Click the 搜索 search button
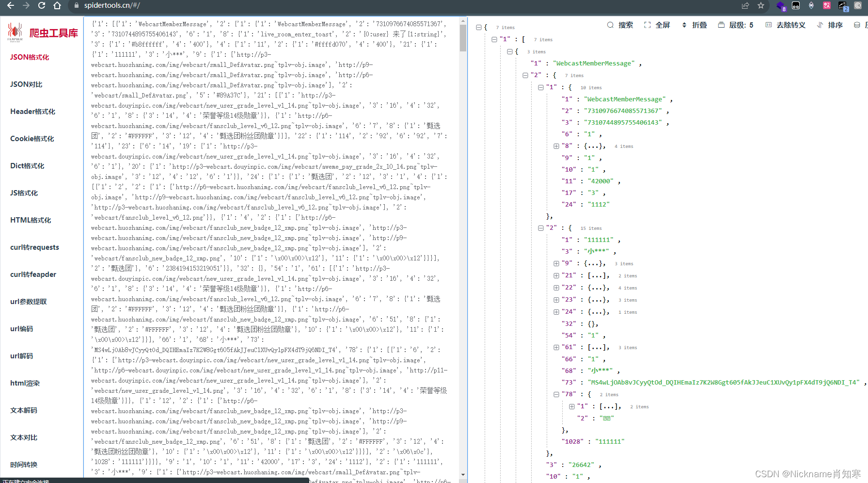Viewport: 868px width, 483px height. coord(620,25)
